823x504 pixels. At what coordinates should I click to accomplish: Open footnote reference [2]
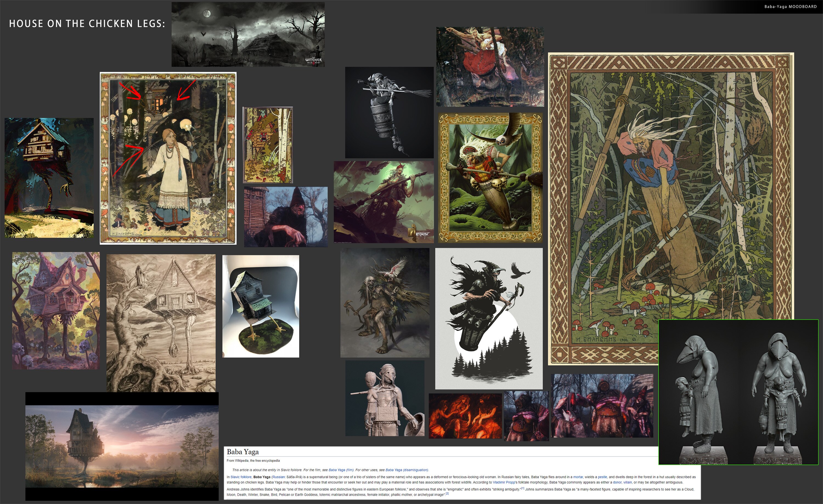click(447, 494)
